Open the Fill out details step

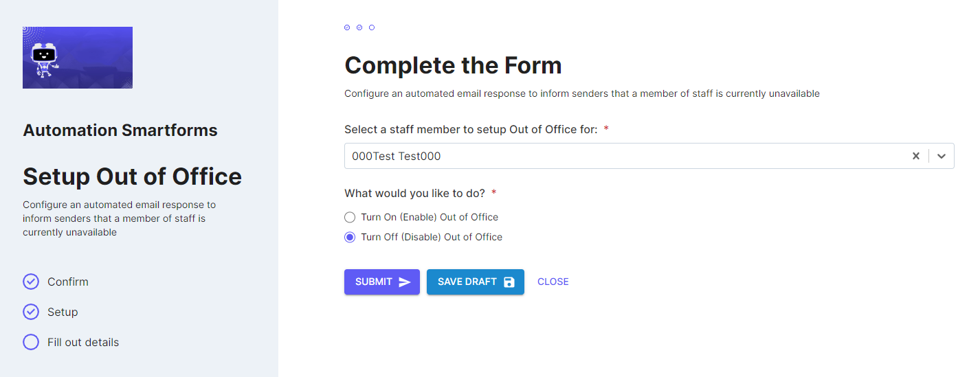[83, 342]
